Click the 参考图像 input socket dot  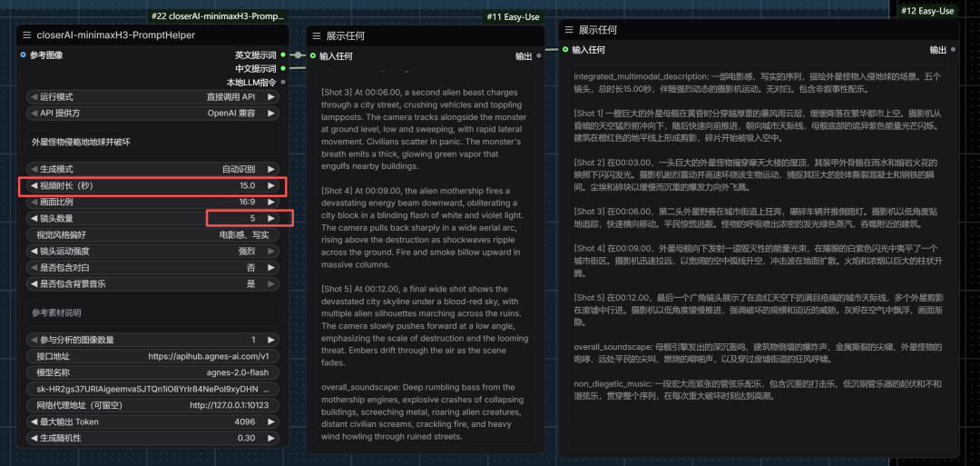23,55
